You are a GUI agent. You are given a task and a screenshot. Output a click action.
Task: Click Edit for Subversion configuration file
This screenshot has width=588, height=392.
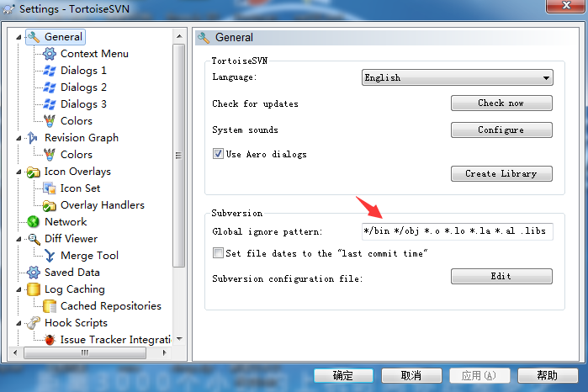[x=501, y=277]
